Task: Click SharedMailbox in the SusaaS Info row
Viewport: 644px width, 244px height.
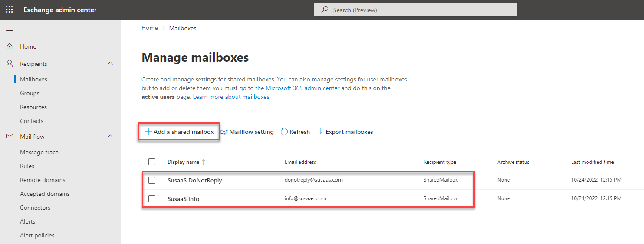Action: click(440, 198)
